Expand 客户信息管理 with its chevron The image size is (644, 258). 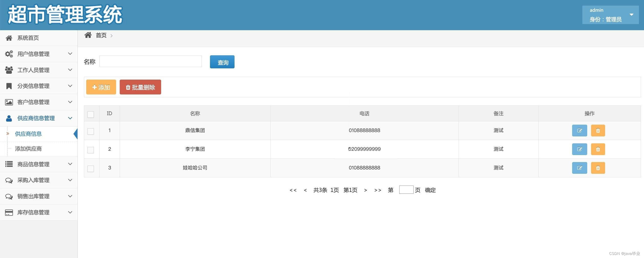point(70,102)
